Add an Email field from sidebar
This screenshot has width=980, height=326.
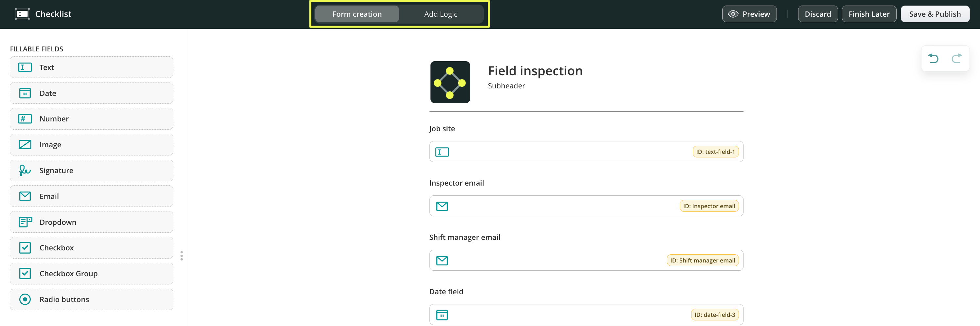(x=91, y=196)
